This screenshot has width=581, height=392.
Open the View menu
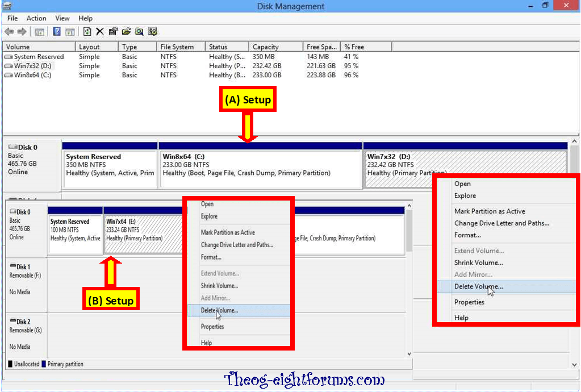[62, 18]
